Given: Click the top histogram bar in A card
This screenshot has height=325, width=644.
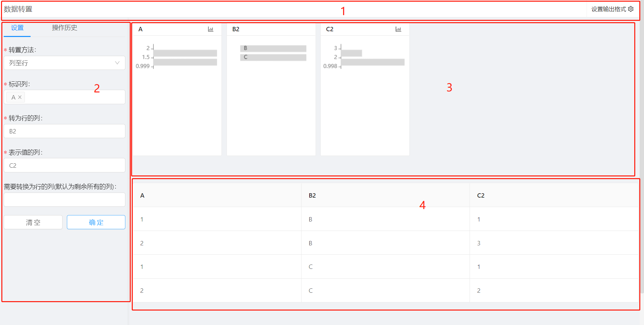Looking at the screenshot, I should 185,53.
